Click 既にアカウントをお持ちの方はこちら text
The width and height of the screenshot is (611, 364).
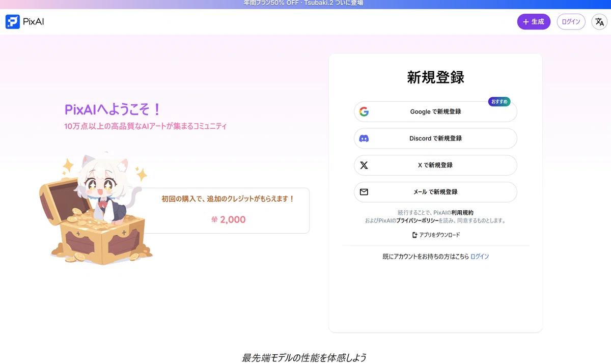click(x=426, y=257)
